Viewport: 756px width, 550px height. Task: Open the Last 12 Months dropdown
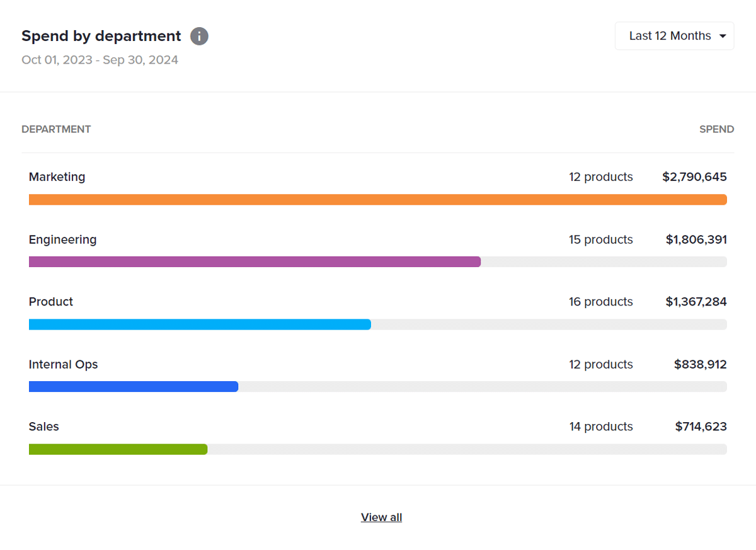pyautogui.click(x=670, y=36)
